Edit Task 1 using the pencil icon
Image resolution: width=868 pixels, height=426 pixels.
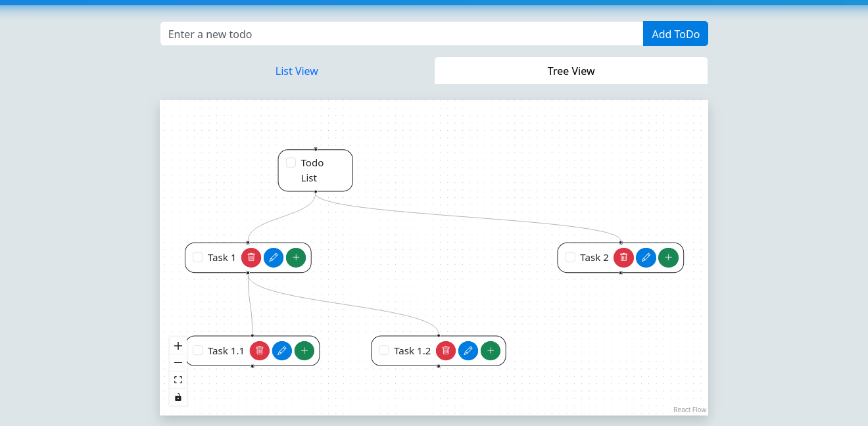pos(274,258)
